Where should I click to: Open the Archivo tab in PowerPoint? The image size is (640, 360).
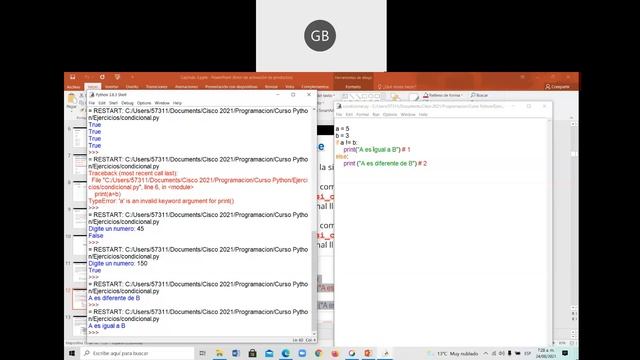73,87
